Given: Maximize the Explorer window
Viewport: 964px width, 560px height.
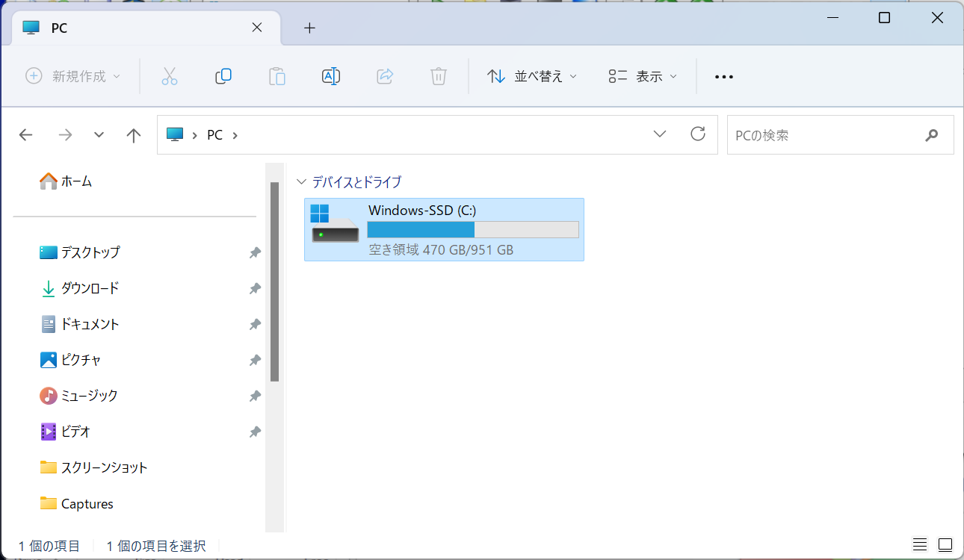Looking at the screenshot, I should click(884, 18).
